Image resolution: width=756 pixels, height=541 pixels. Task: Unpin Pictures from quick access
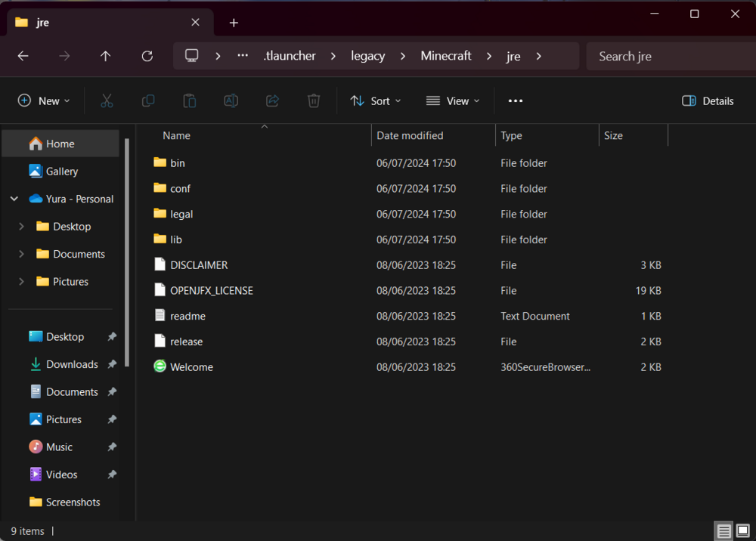(112, 419)
